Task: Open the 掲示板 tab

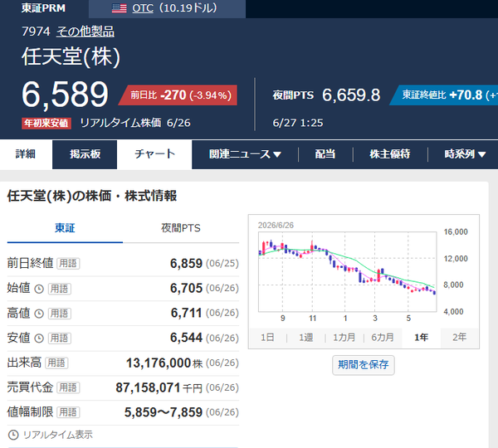Action: pos(85,154)
